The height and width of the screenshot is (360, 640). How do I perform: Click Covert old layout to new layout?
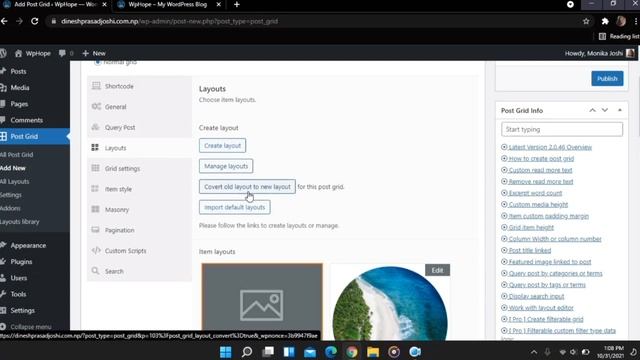[x=247, y=187]
